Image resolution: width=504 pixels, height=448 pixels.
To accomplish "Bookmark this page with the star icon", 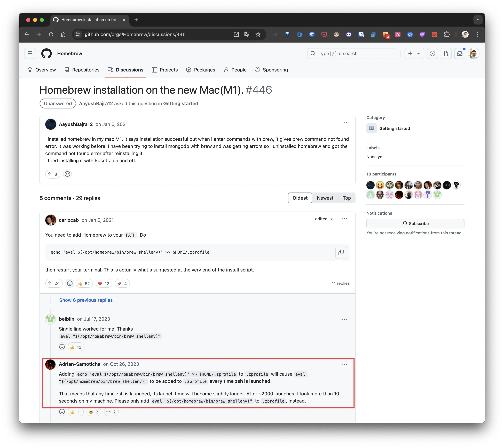I will point(258,35).
